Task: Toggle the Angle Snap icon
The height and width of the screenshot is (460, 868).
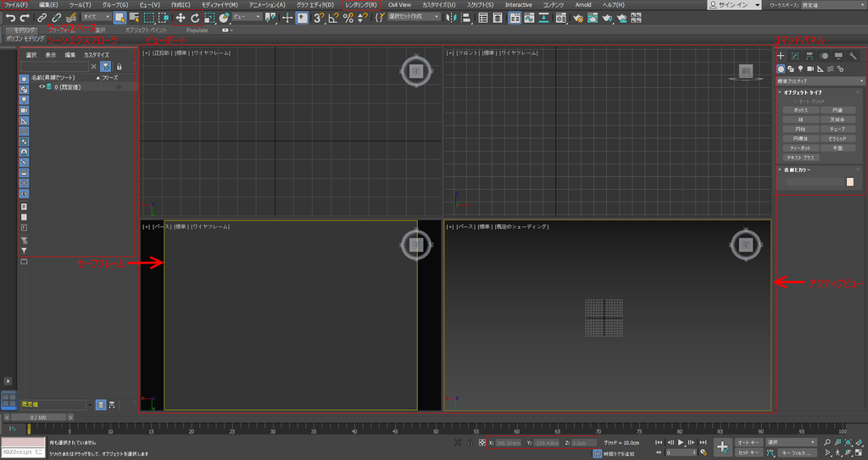Action: (x=333, y=18)
